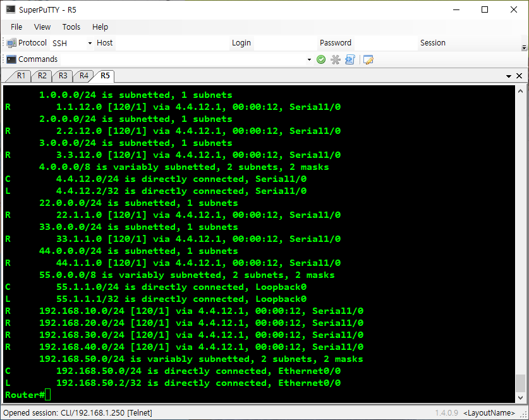Click the gray asterisk mask-command icon
This screenshot has height=420, width=529.
click(336, 59)
